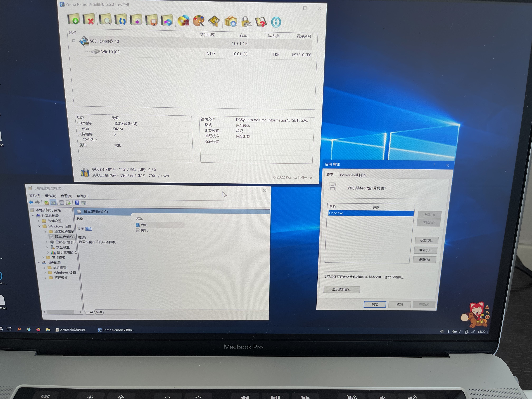
Task: Switch to the 标准 view tab
Action: (99, 312)
